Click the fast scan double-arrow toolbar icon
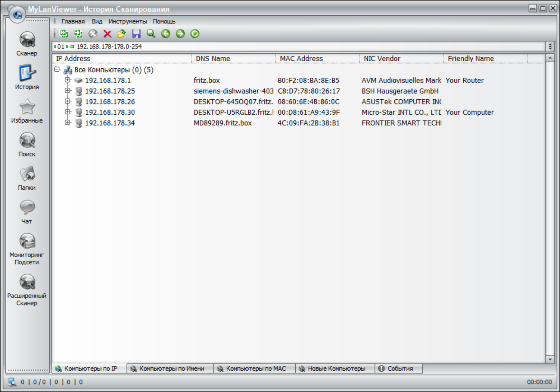The width and height of the screenshot is (560, 392). click(x=64, y=34)
